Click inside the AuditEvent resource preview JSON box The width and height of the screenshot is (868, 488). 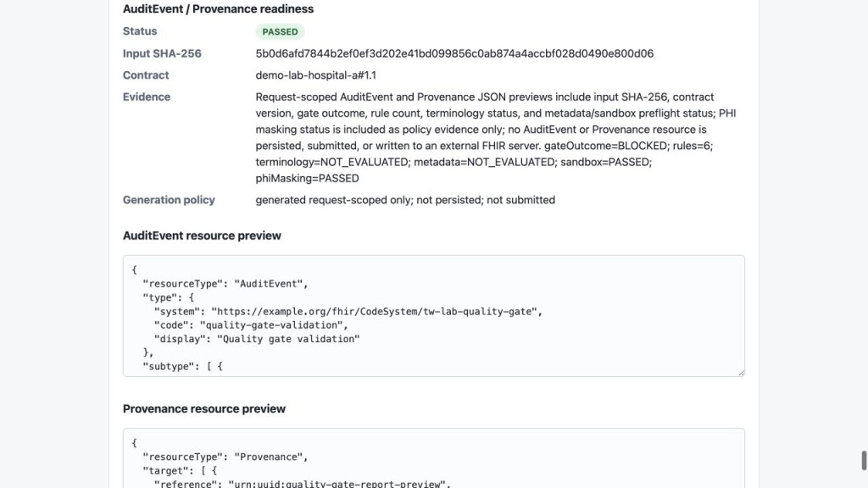pyautogui.click(x=433, y=316)
